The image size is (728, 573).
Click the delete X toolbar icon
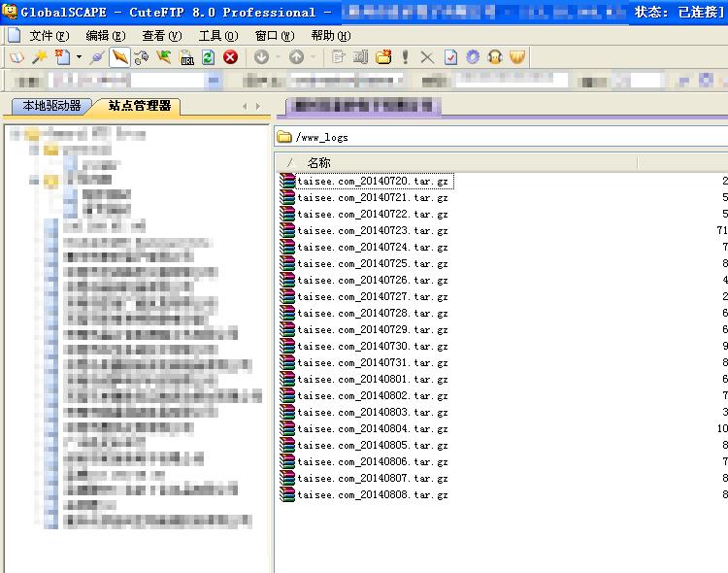427,57
